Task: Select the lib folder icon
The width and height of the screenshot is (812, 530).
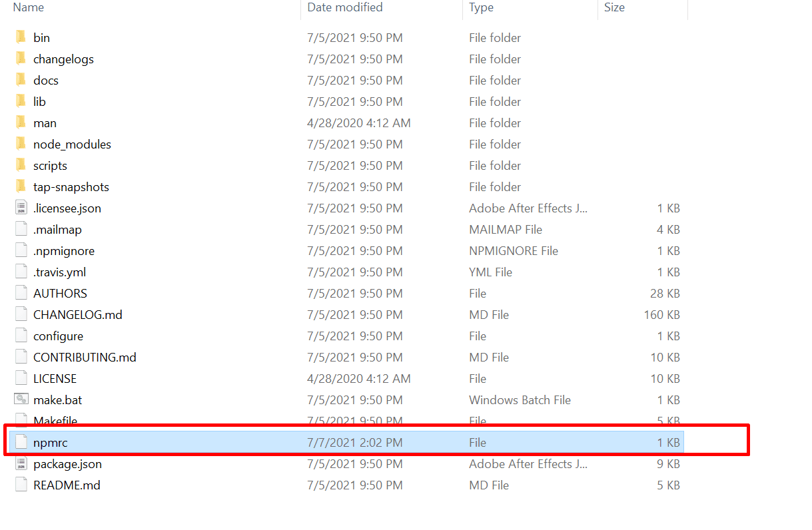Action: 21,101
